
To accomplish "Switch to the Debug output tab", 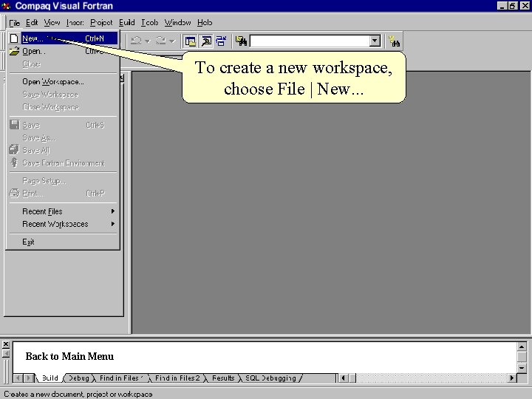I will point(79,378).
